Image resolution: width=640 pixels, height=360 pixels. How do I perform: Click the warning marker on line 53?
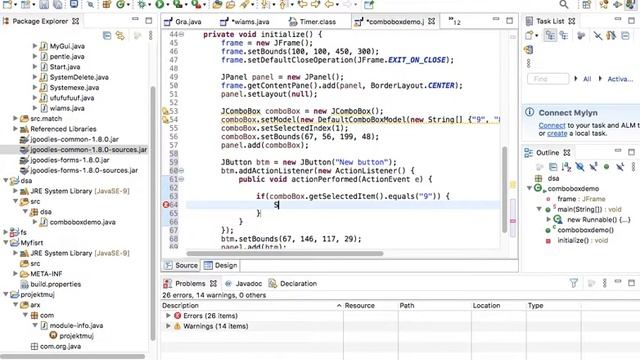(165, 111)
